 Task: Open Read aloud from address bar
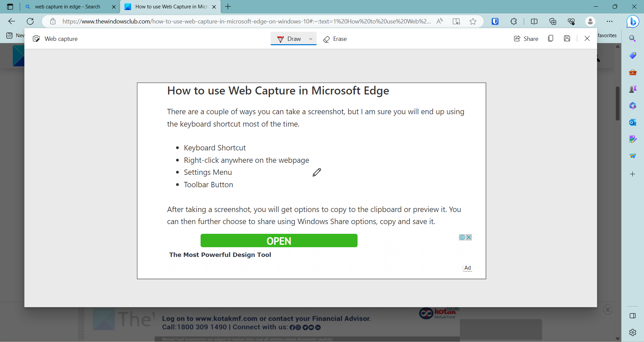pos(439,21)
